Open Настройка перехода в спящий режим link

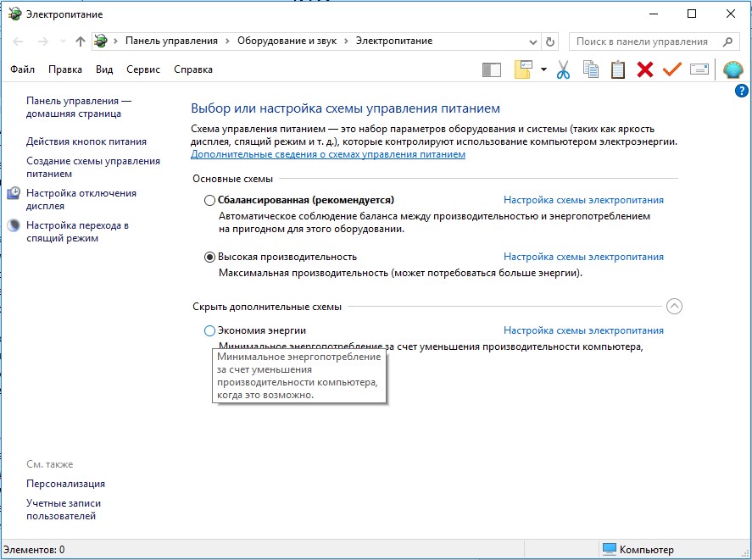coord(77,231)
